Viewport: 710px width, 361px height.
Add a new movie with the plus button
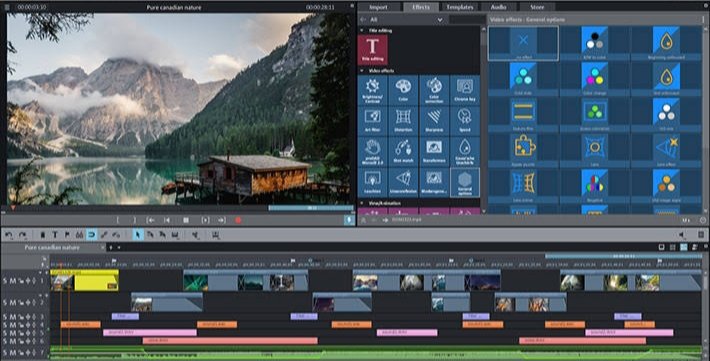pyautogui.click(x=111, y=248)
